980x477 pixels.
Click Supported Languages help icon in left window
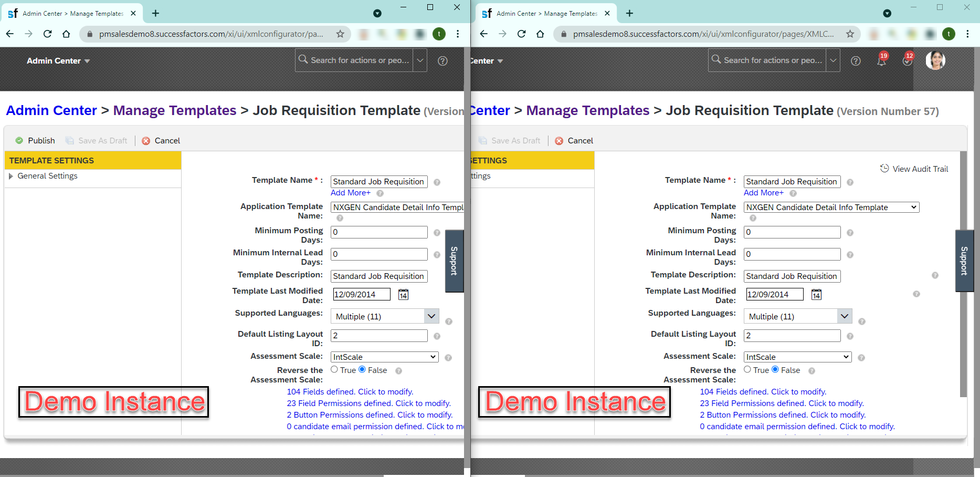449,322
